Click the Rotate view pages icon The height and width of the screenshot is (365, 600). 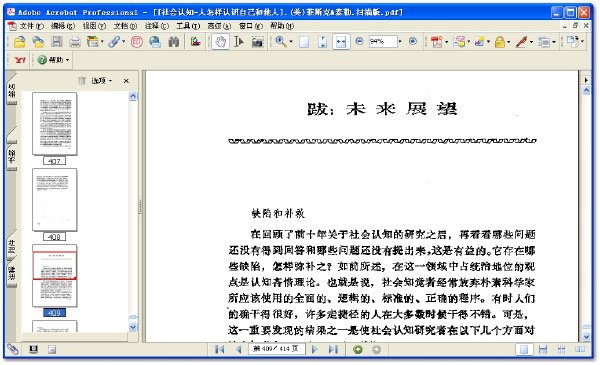(572, 41)
